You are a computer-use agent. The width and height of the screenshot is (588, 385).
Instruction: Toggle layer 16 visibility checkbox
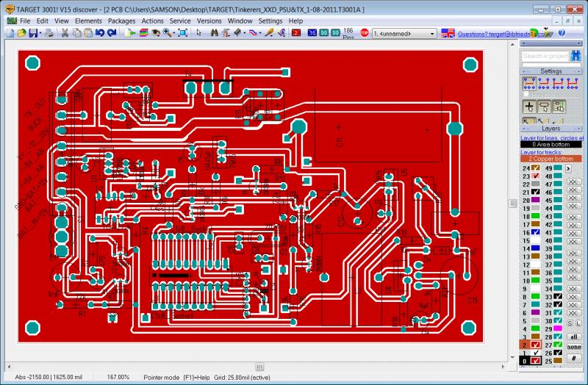[x=536, y=232]
